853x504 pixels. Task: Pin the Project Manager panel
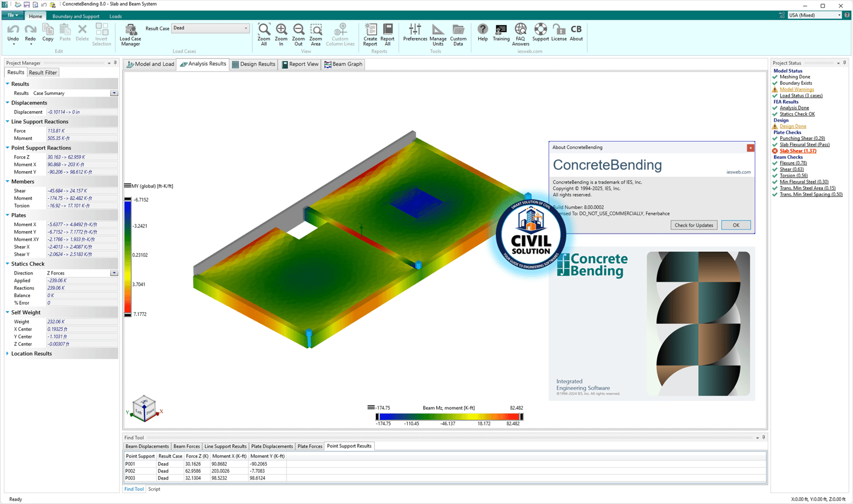click(115, 63)
